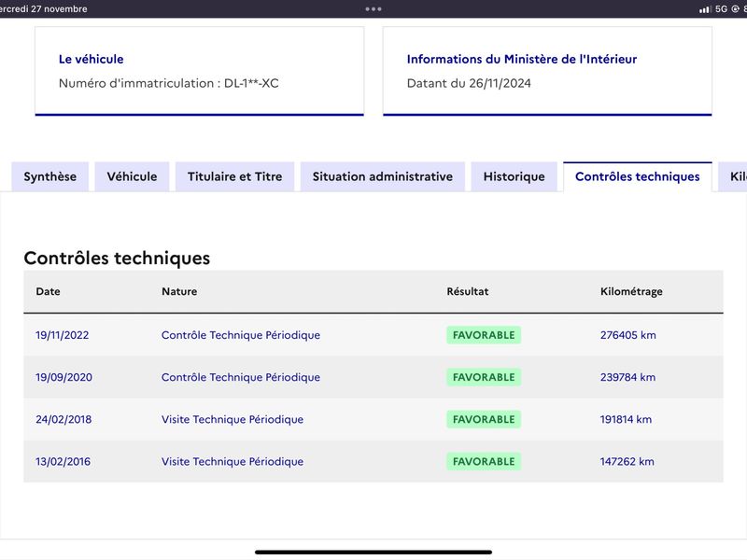
Task: Click the date 24/02/2018
Action: tap(63, 419)
